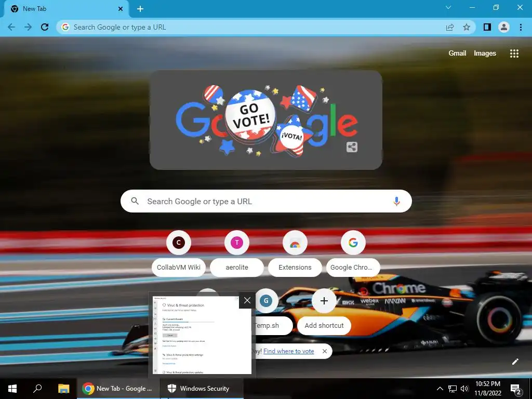Share the Go Vote doodle
The image size is (532, 399).
pyautogui.click(x=352, y=147)
